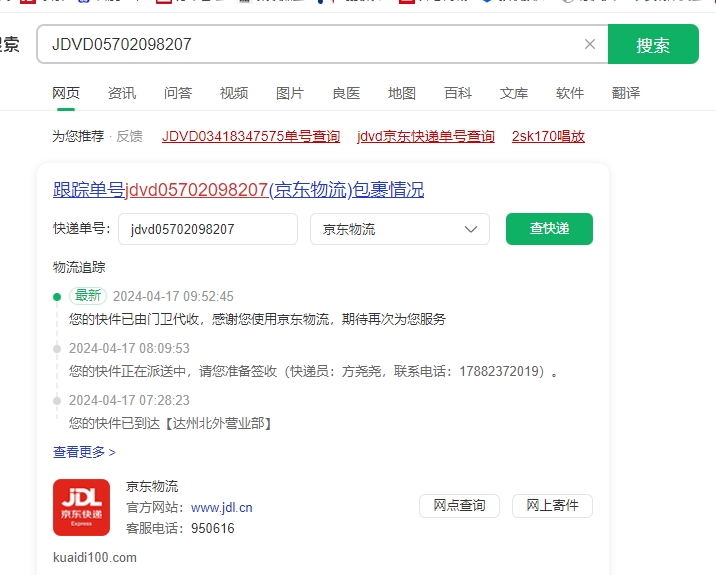Click the 派送中 courier status text
Viewport: 716px width, 575px height.
(x=314, y=371)
